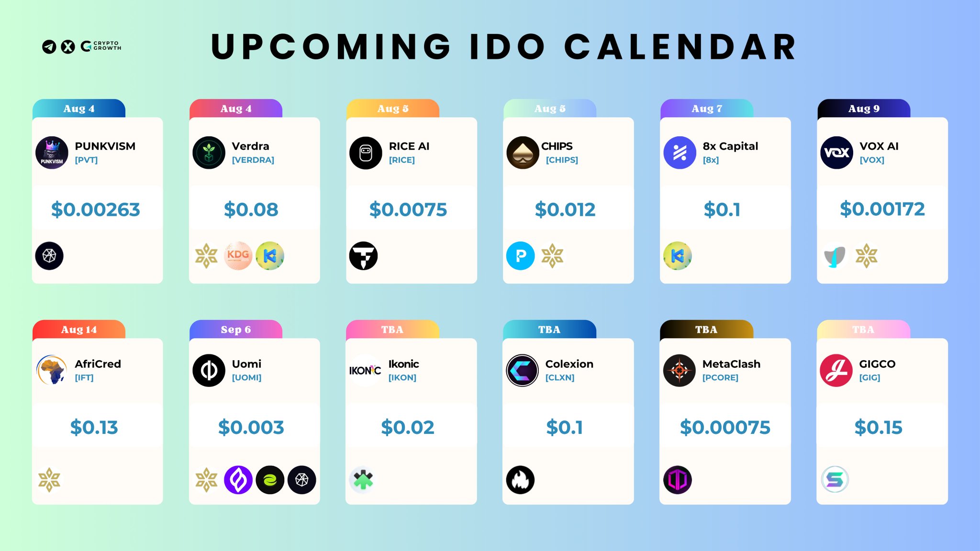Image resolution: width=980 pixels, height=551 pixels.
Task: Click the Telegram icon in header
Action: click(49, 46)
